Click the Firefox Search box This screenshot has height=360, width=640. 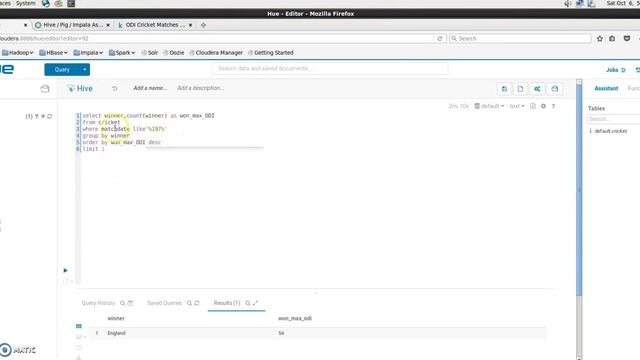click(x=520, y=38)
